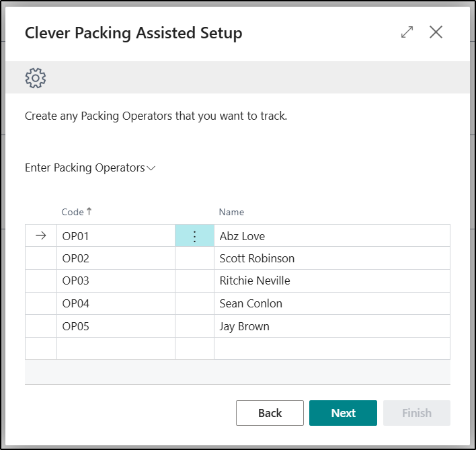The width and height of the screenshot is (476, 450).
Task: Toggle sort order on Code column
Action: pyautogui.click(x=89, y=212)
